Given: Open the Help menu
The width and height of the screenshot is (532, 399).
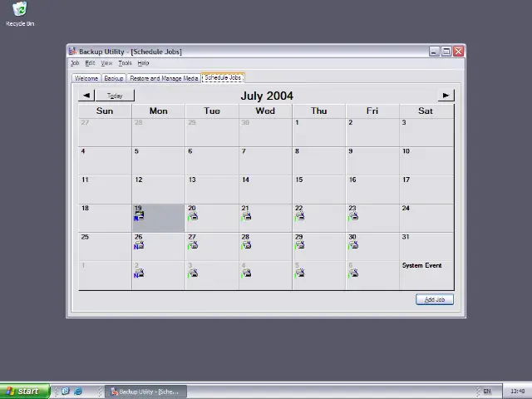Looking at the screenshot, I should (143, 63).
